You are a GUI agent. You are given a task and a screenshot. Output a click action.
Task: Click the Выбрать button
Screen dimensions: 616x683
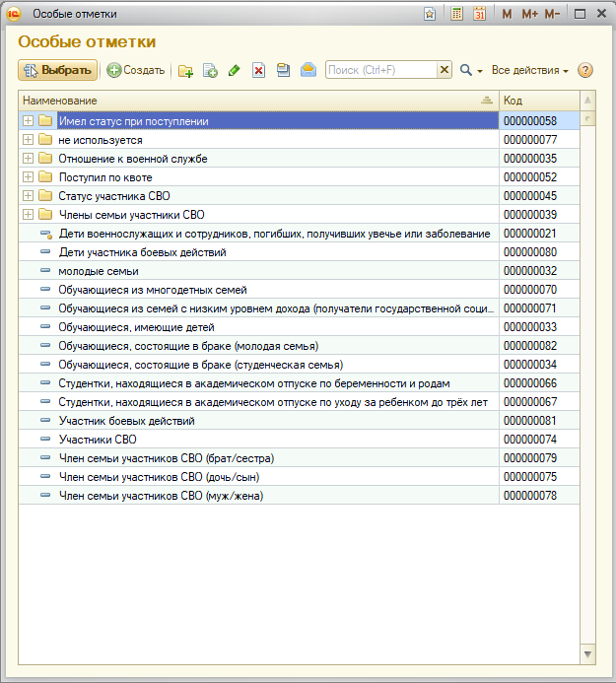58,70
